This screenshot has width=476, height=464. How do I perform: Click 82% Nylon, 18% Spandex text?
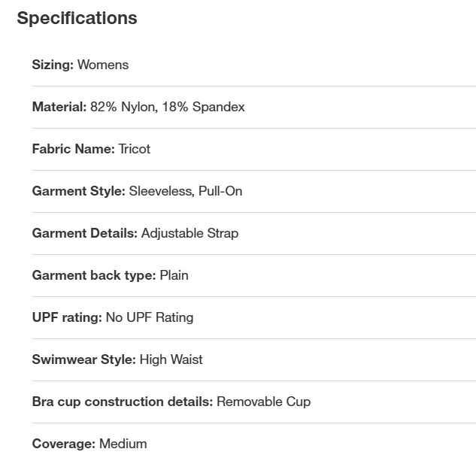pos(167,107)
